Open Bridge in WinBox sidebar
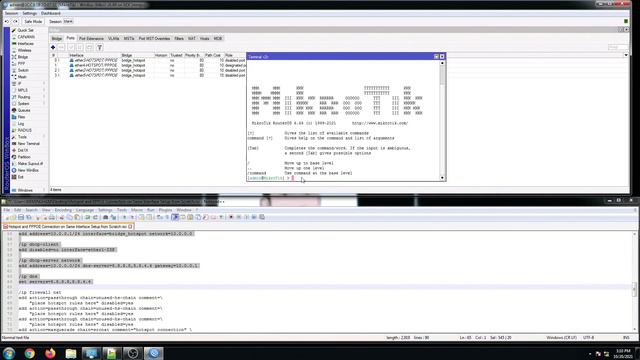This screenshot has width=640, height=360. (x=22, y=57)
